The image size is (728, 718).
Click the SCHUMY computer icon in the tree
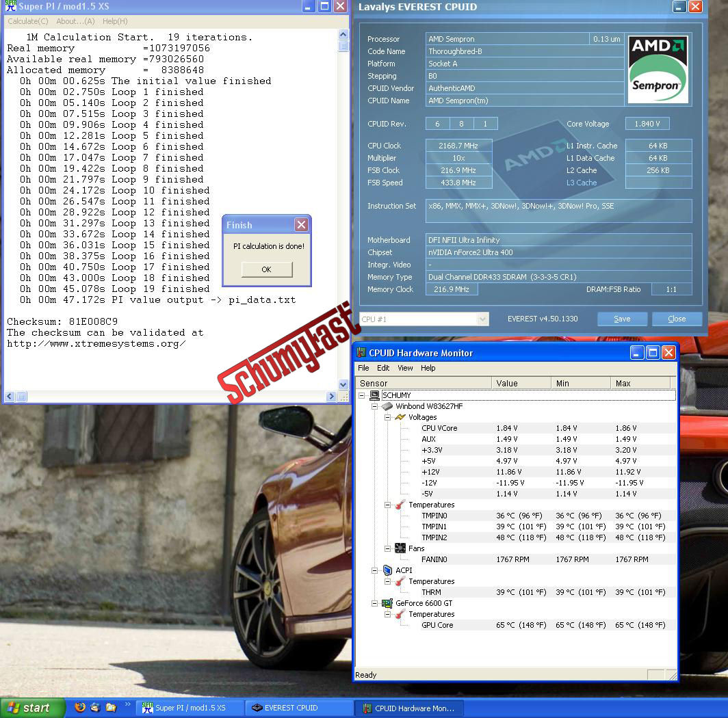click(375, 395)
